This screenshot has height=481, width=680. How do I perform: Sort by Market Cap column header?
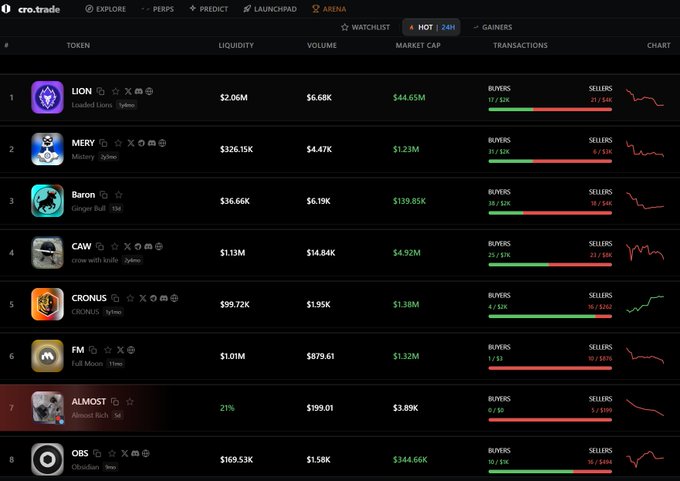tap(418, 45)
